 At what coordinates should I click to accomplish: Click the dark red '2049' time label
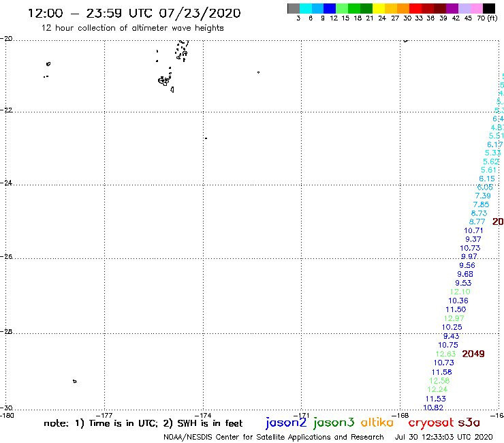coord(473,354)
